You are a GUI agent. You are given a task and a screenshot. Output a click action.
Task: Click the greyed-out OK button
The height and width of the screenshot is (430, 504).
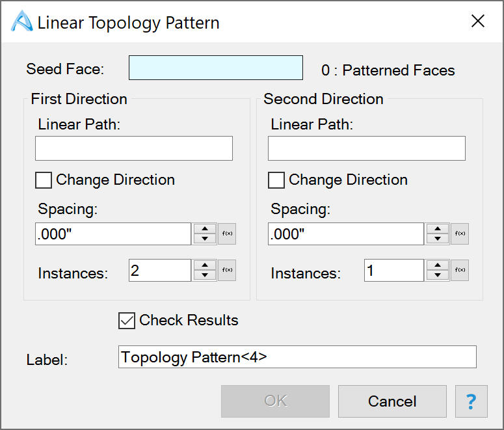(275, 401)
